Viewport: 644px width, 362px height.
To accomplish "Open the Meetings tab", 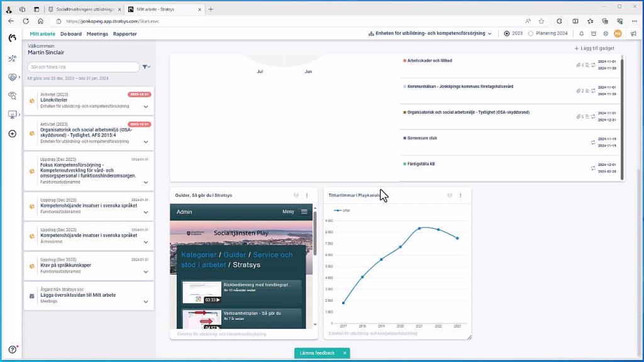I will [97, 34].
